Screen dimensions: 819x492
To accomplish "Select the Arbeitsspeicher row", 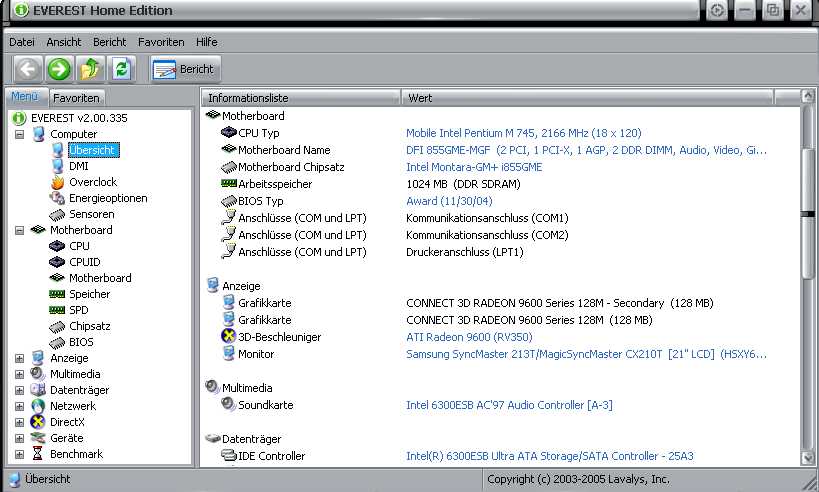I will 501,184.
